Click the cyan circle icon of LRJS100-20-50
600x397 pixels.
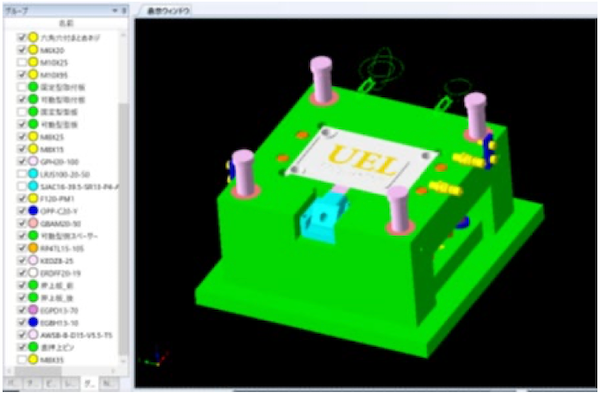(33, 174)
